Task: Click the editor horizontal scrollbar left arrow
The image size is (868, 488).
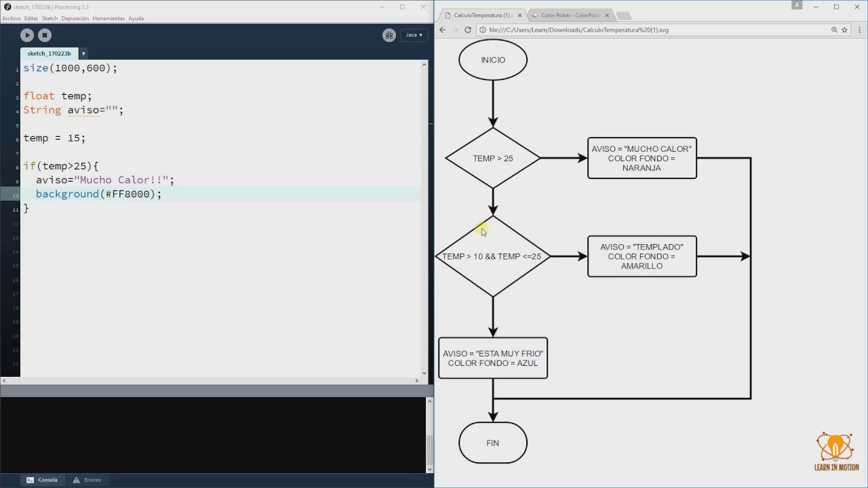Action: [4, 381]
